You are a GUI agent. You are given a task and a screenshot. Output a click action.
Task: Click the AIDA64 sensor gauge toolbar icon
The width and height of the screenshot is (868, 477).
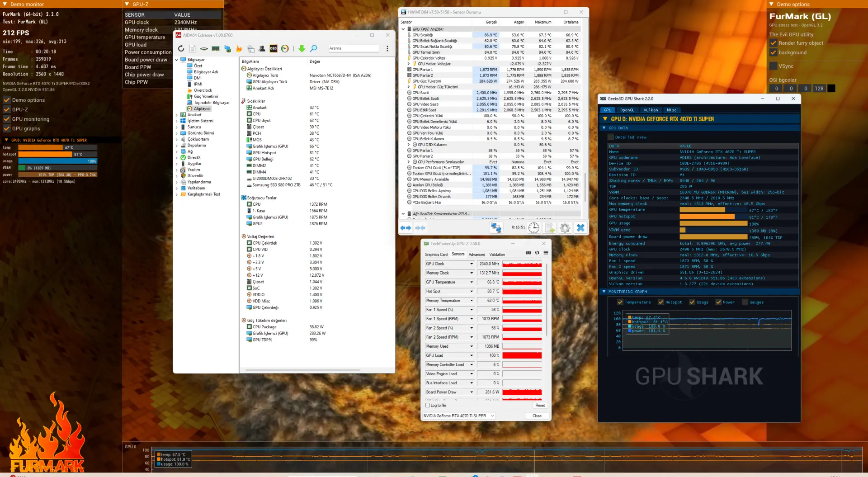[285, 48]
